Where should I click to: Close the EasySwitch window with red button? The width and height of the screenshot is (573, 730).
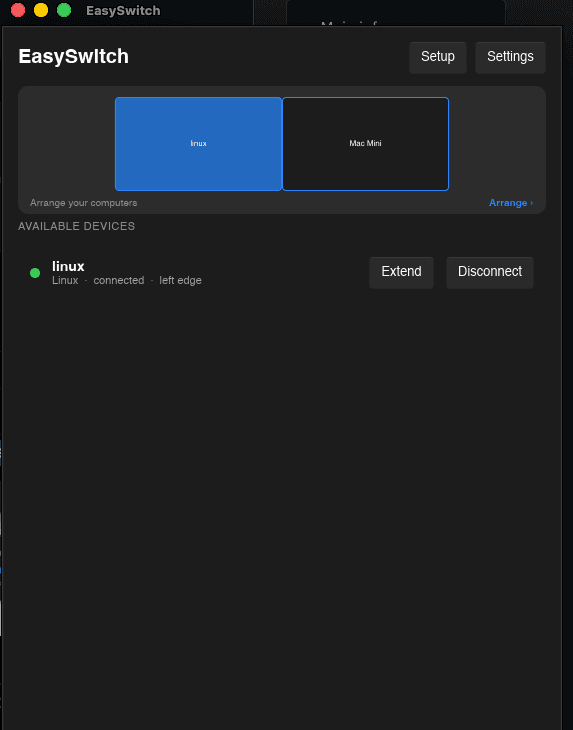18,10
